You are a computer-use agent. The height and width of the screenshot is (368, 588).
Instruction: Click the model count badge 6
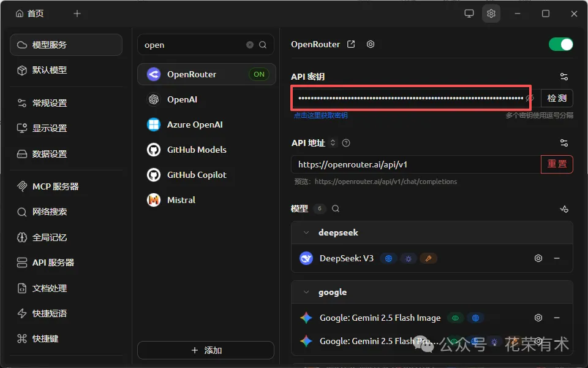coord(320,209)
